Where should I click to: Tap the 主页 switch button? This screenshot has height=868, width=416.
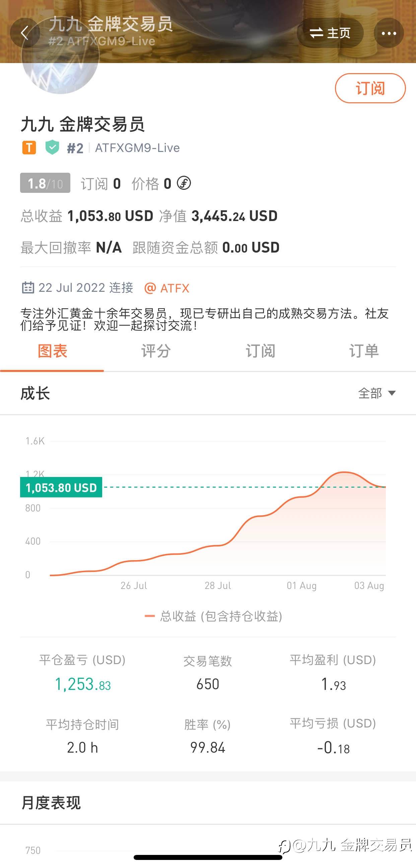[330, 33]
